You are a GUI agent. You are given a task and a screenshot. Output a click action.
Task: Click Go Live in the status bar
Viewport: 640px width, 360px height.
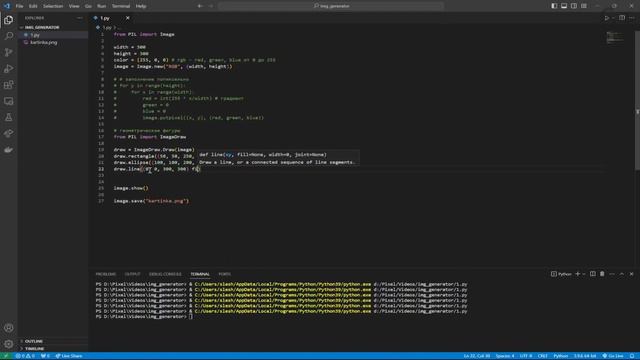[613, 356]
